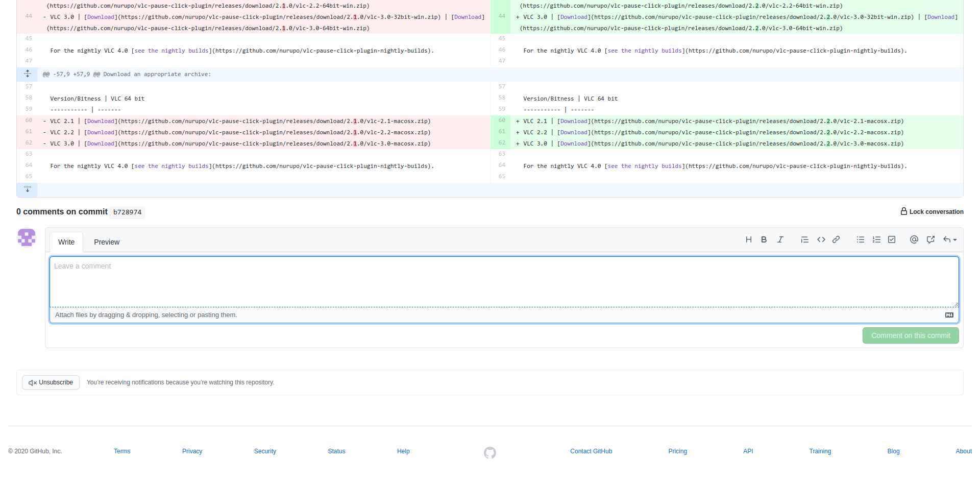Unsubscribe from commit notifications
The image size is (980, 485).
click(51, 382)
